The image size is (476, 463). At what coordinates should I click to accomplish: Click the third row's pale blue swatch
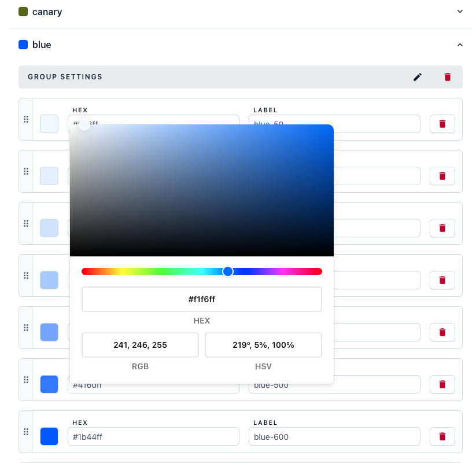coord(49,228)
